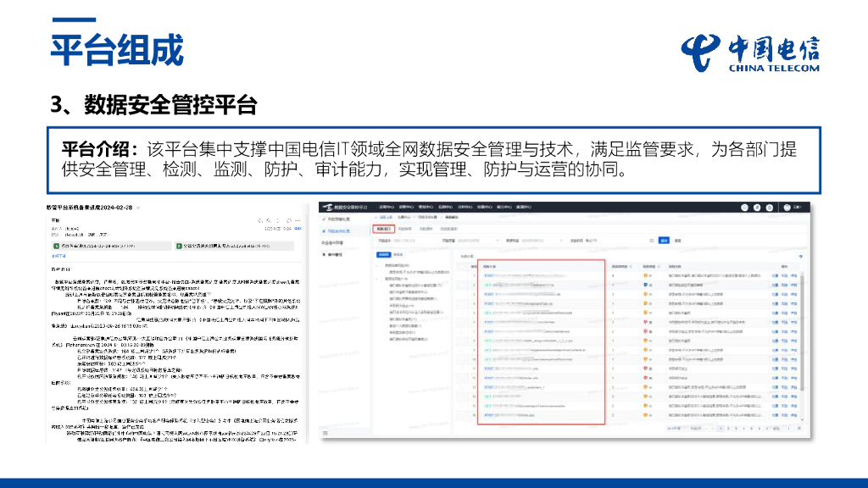Click the orange shield risk icon in row 1

[x=645, y=275]
